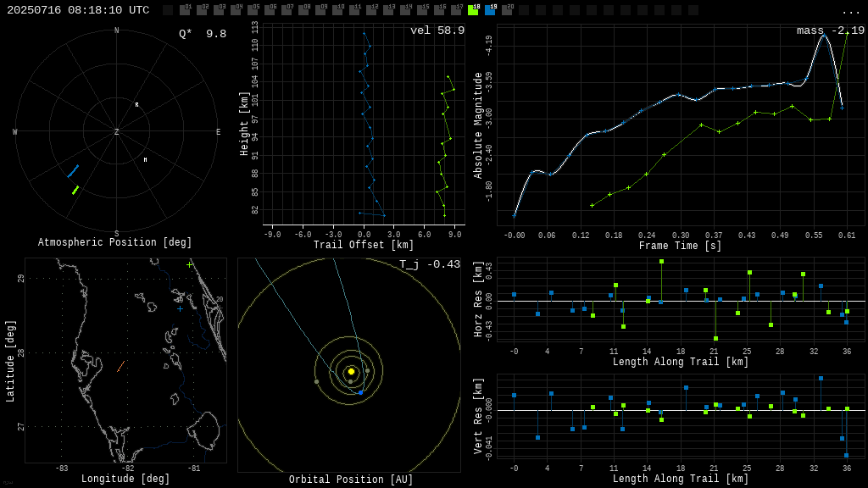Open the three-dots menu at top right
This screenshot has width=868, height=488.
point(850,12)
